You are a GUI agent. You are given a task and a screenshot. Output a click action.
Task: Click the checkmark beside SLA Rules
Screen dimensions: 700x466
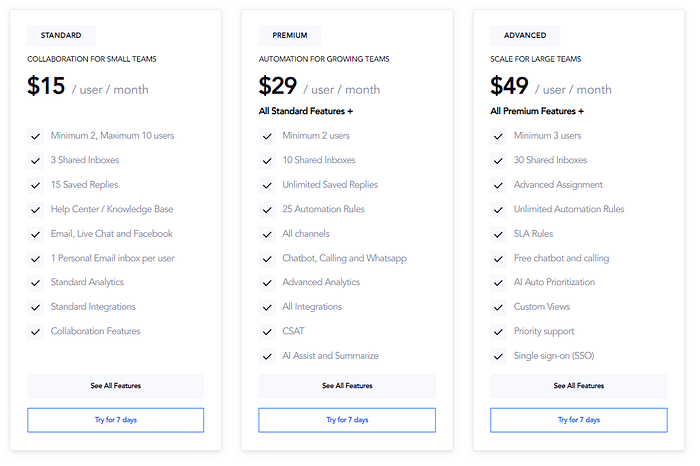[498, 234]
